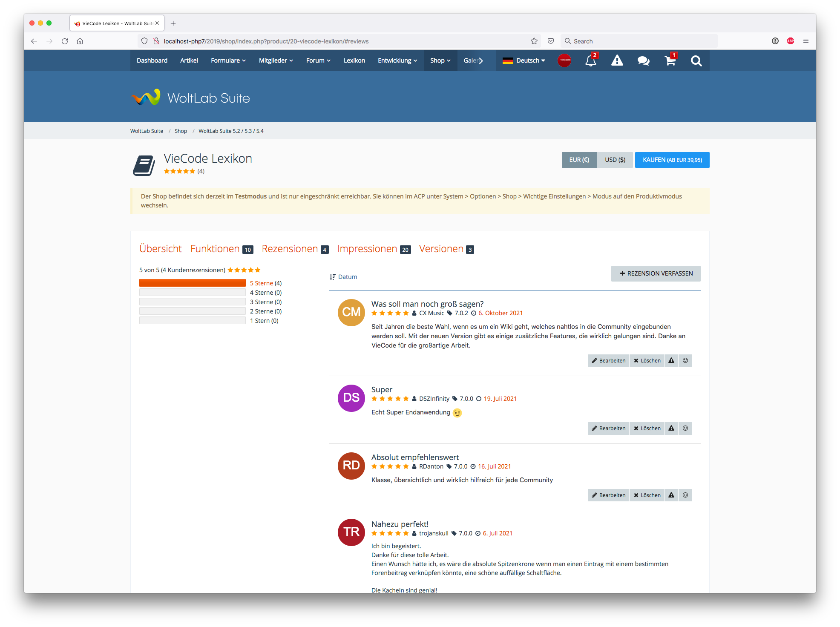Select the EUR (€) currency option
The width and height of the screenshot is (840, 627).
point(579,160)
